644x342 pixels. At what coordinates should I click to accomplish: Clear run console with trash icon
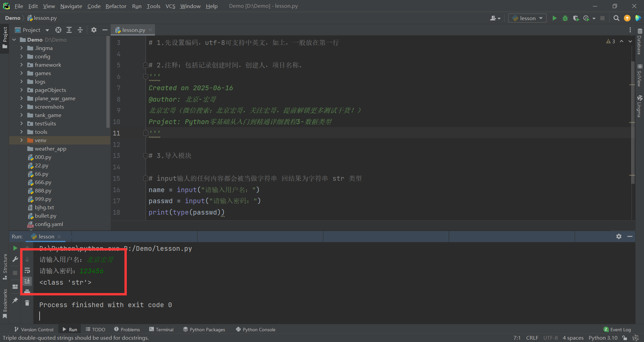point(27,303)
